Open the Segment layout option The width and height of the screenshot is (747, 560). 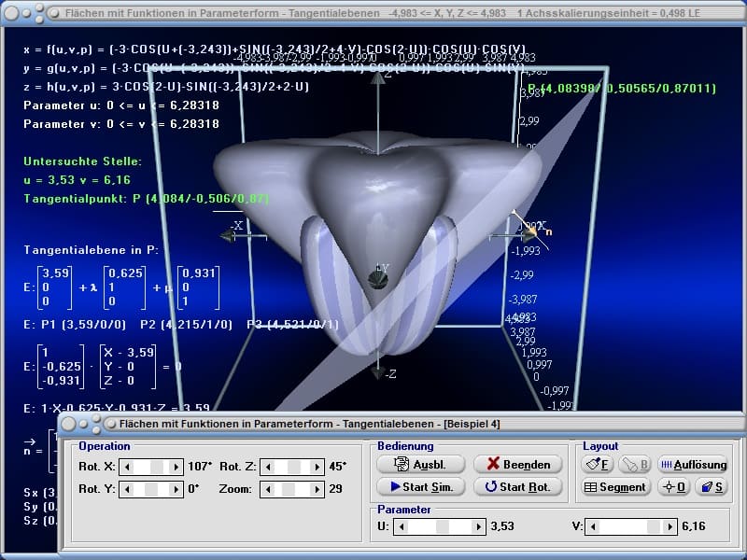(615, 486)
